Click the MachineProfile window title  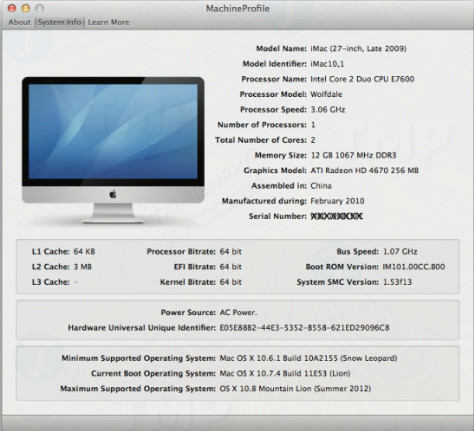pyautogui.click(x=238, y=8)
